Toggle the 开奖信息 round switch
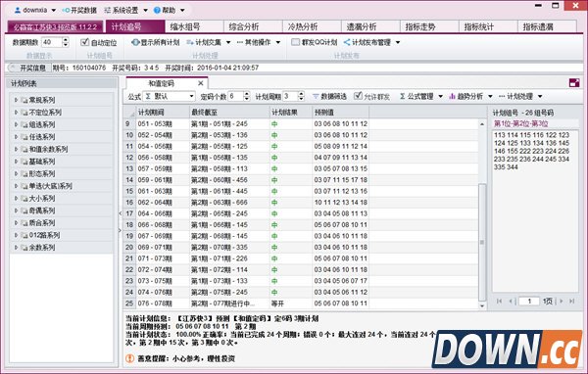 [x=13, y=68]
